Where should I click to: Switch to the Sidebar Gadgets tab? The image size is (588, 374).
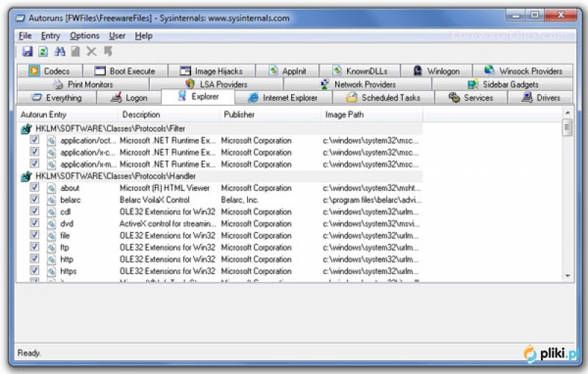point(503,84)
